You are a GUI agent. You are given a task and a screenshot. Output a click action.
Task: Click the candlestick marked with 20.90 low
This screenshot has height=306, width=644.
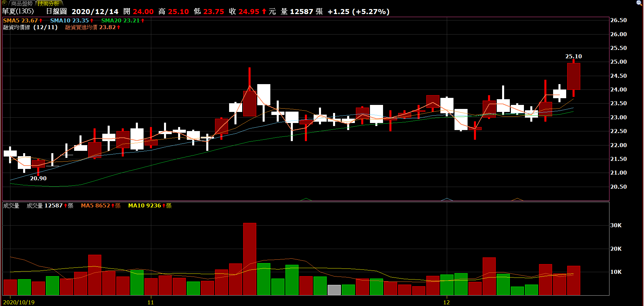pyautogui.click(x=38, y=164)
